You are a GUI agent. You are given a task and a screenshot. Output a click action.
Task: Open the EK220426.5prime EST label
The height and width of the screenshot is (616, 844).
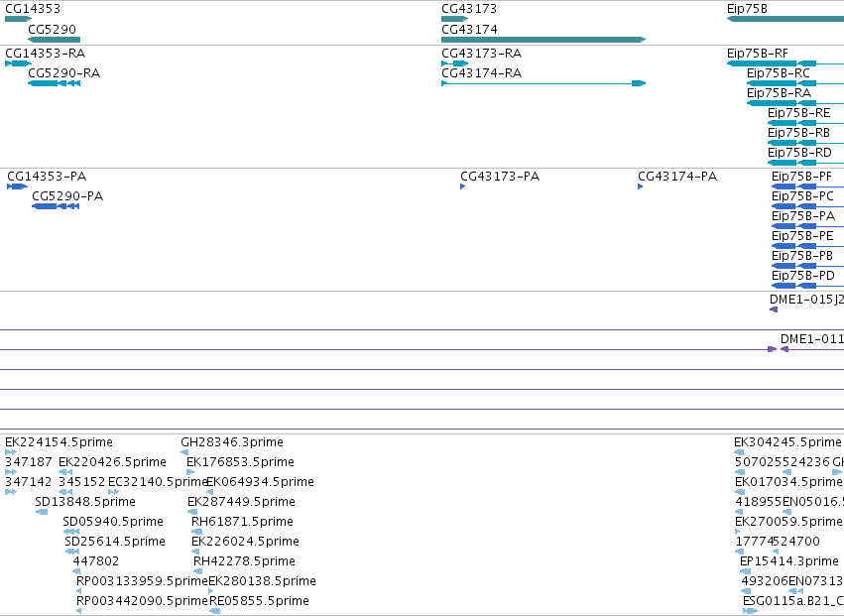[112, 462]
